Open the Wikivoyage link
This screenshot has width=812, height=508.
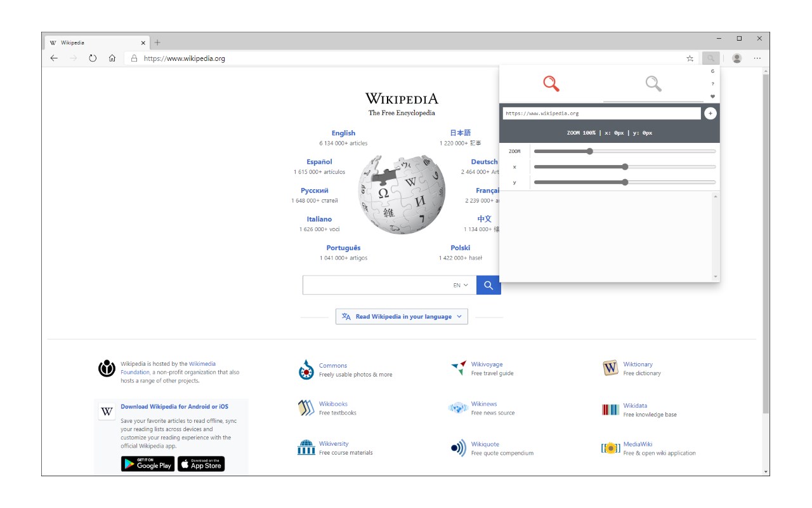(x=487, y=364)
